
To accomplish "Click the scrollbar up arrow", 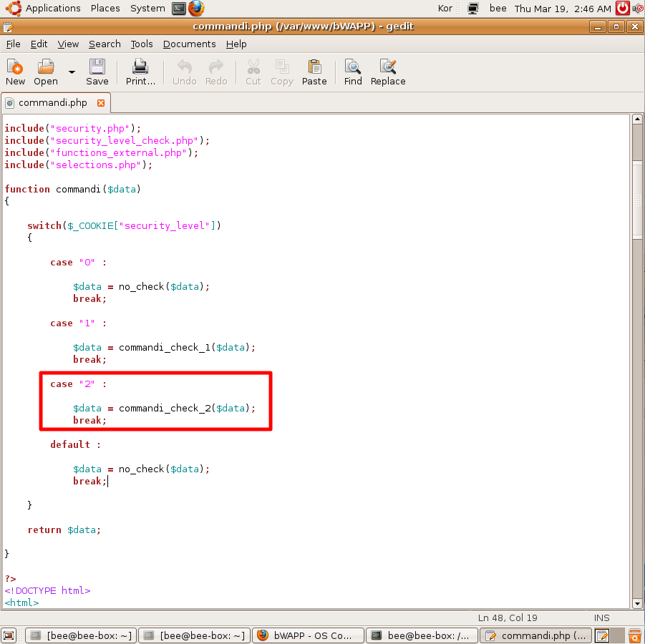I will (637, 119).
